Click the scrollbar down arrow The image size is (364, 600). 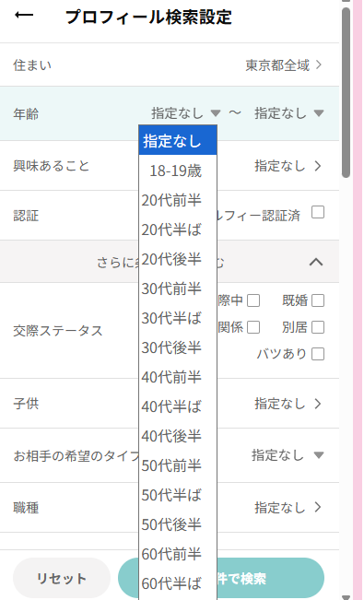point(346,597)
